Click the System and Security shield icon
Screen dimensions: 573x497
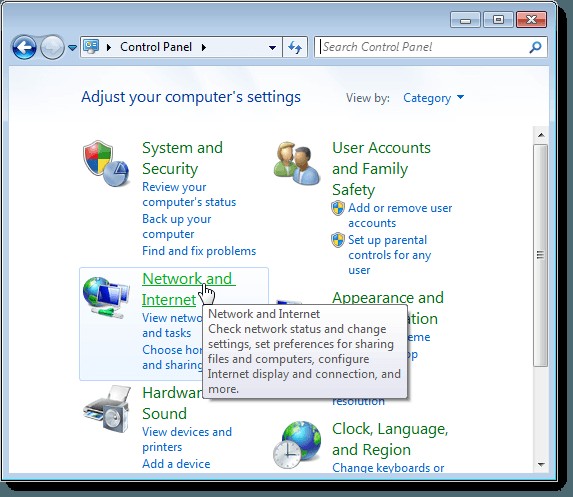pos(106,163)
